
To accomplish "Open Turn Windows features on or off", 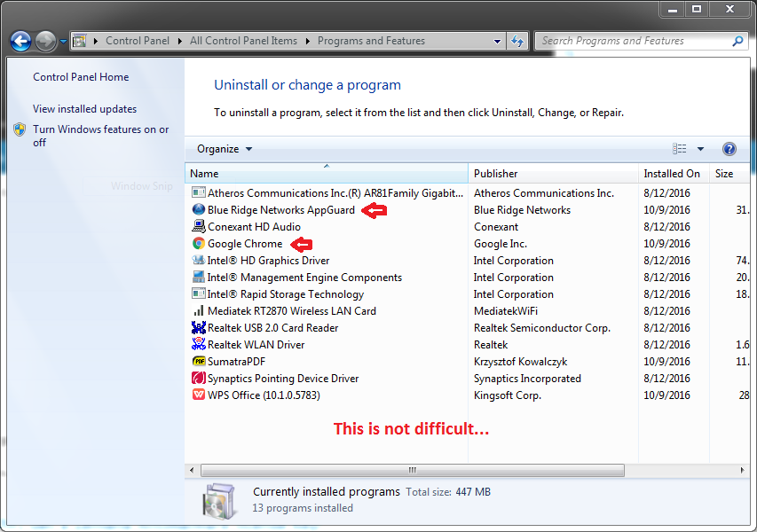I will tap(100, 136).
